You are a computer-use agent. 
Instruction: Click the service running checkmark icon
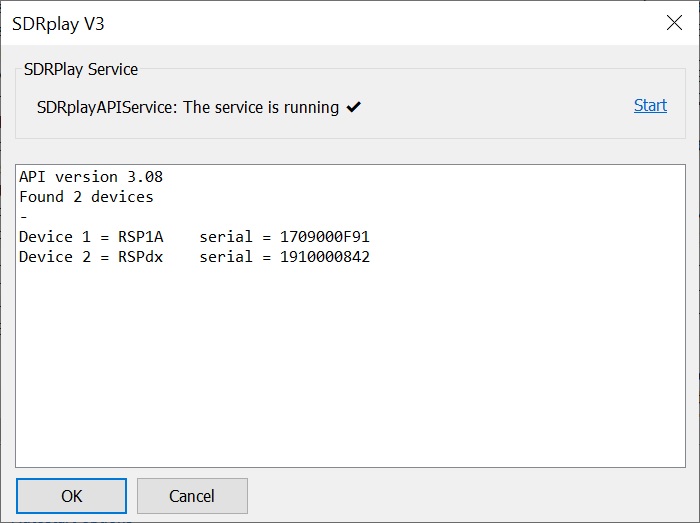pyautogui.click(x=353, y=107)
